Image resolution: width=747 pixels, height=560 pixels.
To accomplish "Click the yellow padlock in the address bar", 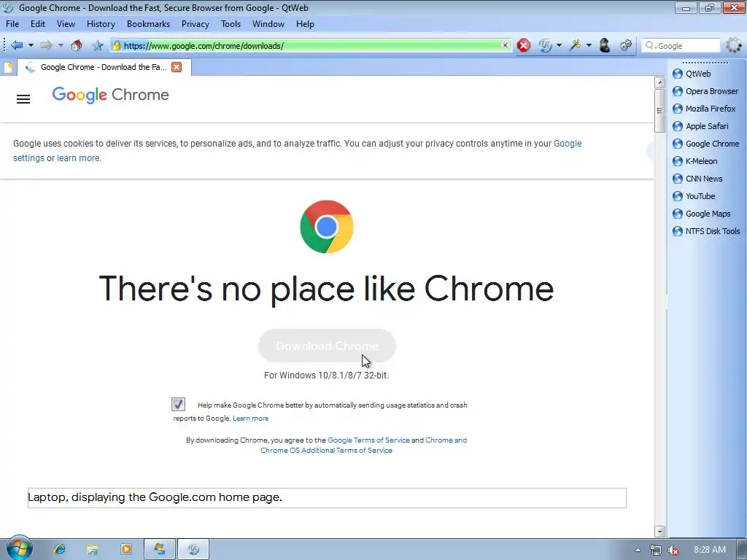I will point(117,46).
